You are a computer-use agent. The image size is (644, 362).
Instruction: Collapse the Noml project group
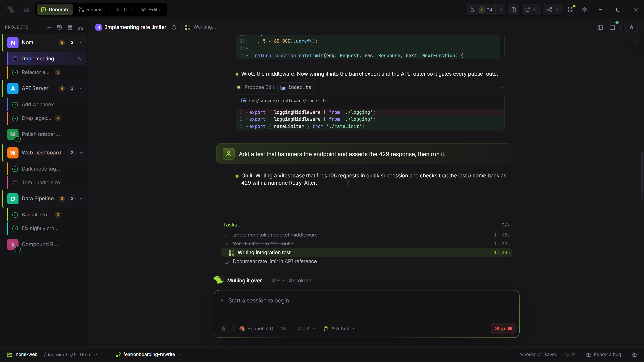tap(81, 42)
